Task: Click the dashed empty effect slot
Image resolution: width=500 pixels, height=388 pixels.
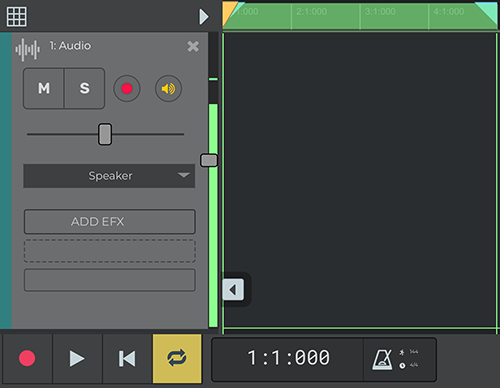Action: coord(110,251)
